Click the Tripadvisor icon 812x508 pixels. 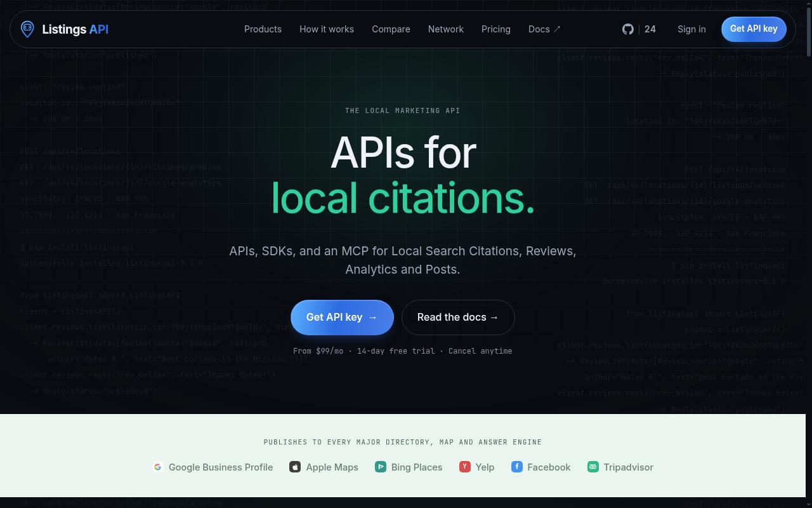593,467
